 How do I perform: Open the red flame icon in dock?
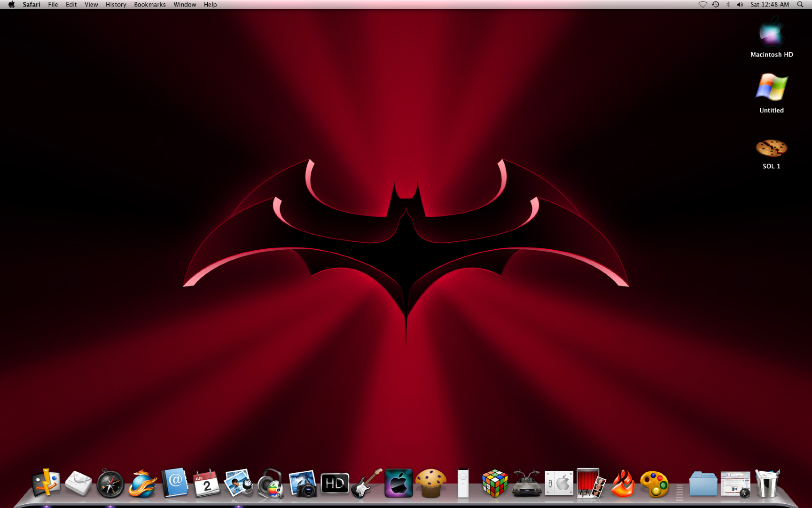click(623, 484)
